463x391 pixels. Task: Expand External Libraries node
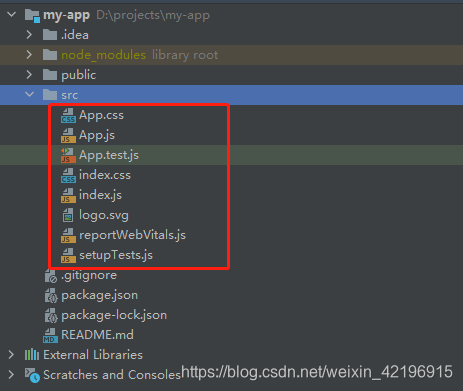click(11, 355)
